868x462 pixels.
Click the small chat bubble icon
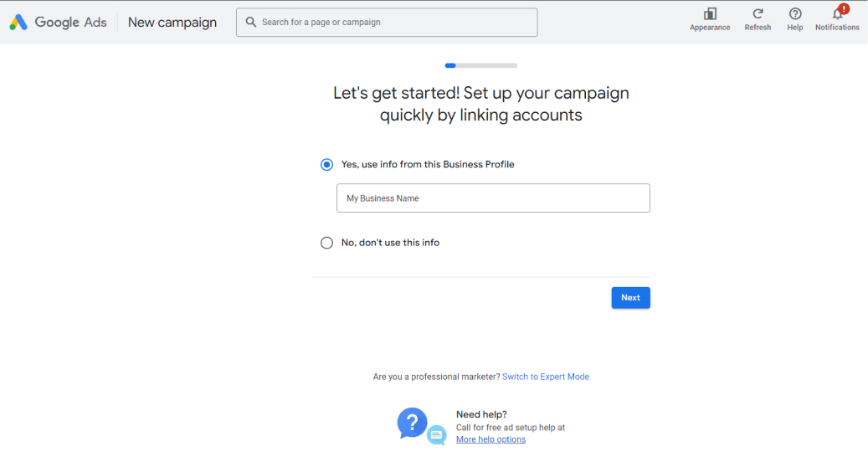click(x=437, y=435)
